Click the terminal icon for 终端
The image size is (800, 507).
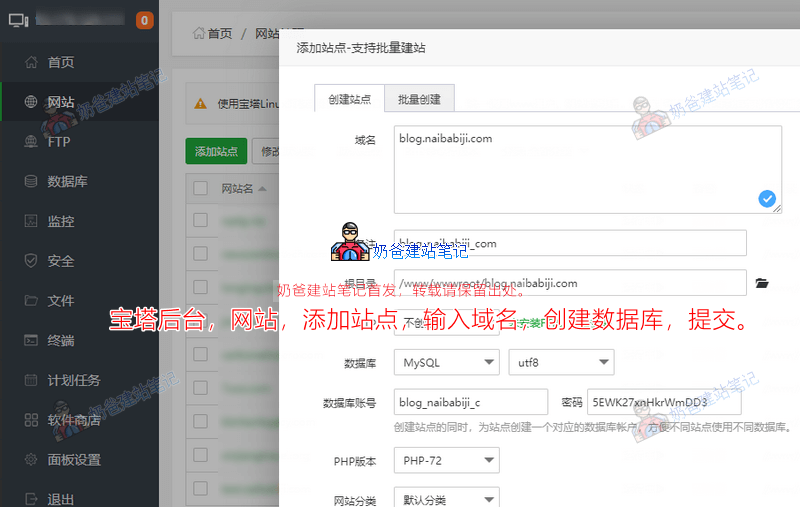[x=31, y=340]
